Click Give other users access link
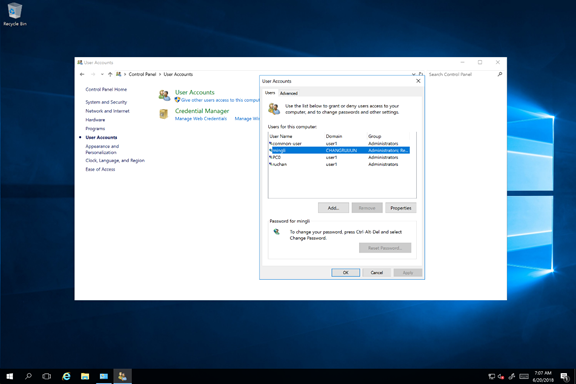This screenshot has width=576, height=384. (220, 100)
